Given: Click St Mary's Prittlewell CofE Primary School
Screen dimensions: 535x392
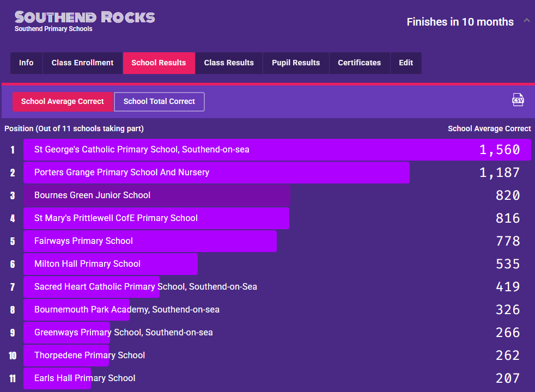Looking at the screenshot, I should click(x=115, y=218).
